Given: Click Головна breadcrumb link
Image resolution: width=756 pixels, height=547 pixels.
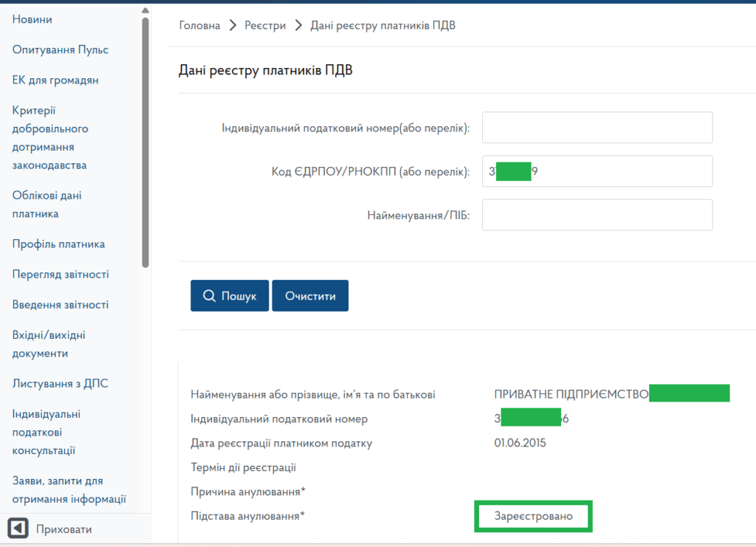Looking at the screenshot, I should pyautogui.click(x=199, y=25).
